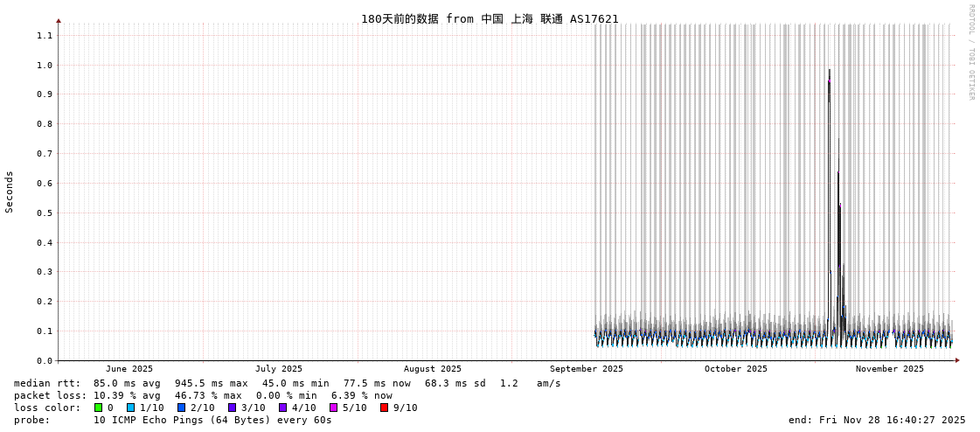Click the end timestamp Fri Nov 28
Screen dimensions: 980x432
(x=877, y=420)
